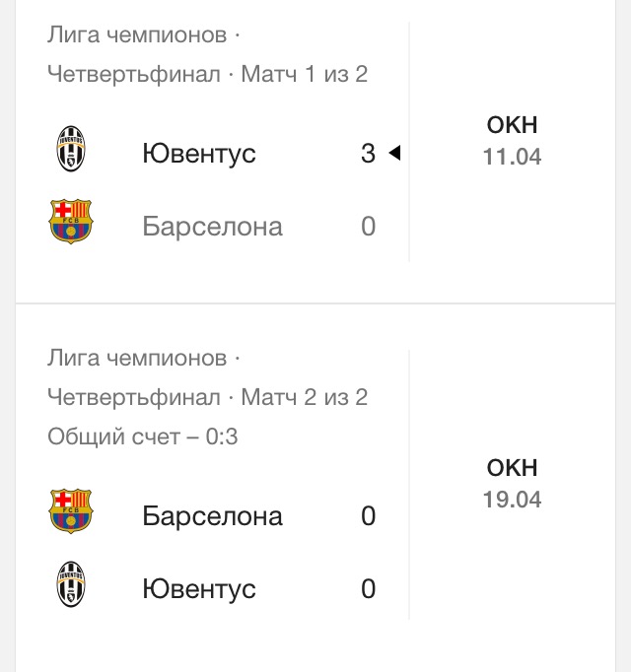Click 'Четвертьфинал · Матч 2 из 2' label
This screenshot has height=672, width=631.
pos(207,397)
